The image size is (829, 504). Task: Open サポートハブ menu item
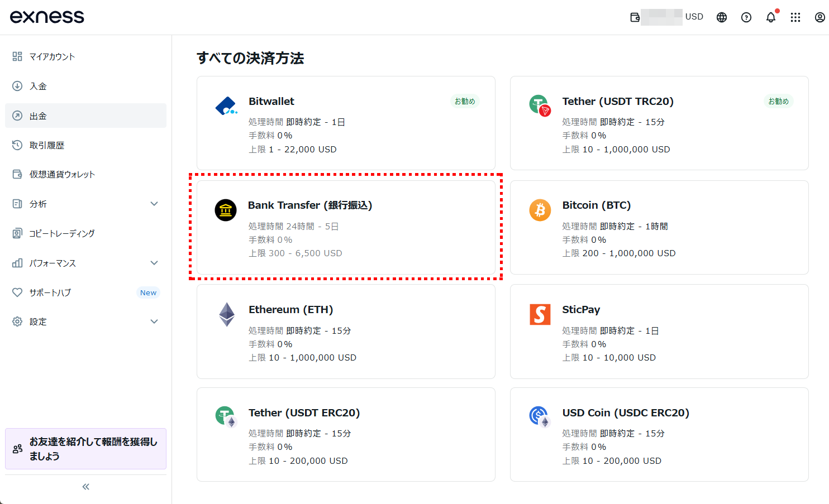(x=85, y=292)
